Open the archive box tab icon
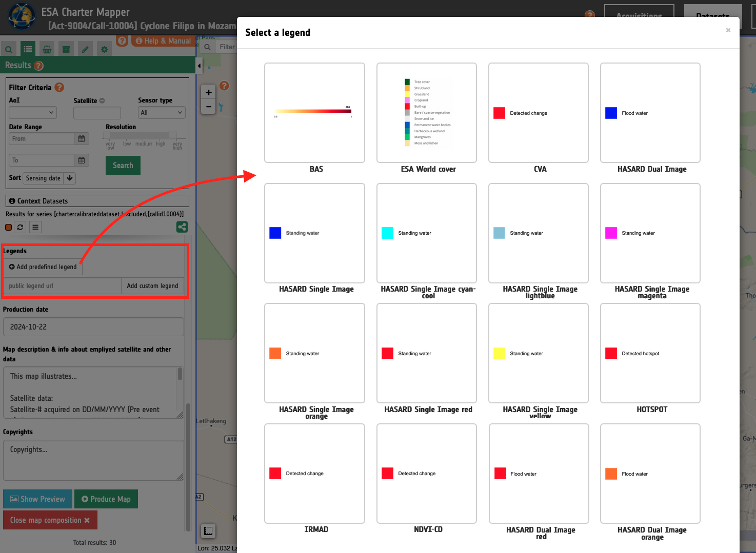This screenshot has height=553, width=756. (66, 49)
